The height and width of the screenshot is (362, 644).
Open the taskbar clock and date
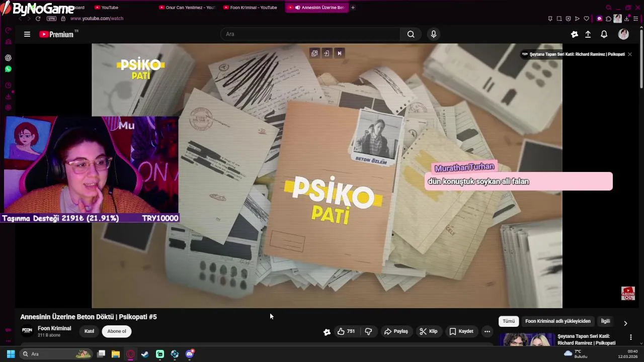[x=628, y=354]
